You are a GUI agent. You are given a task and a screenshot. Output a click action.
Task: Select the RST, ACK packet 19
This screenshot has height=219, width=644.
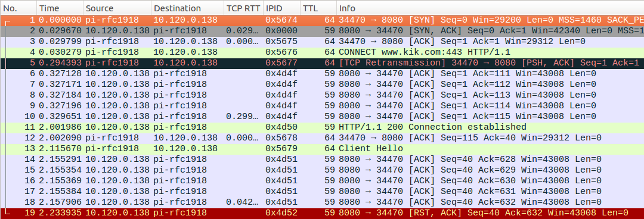tap(322, 212)
